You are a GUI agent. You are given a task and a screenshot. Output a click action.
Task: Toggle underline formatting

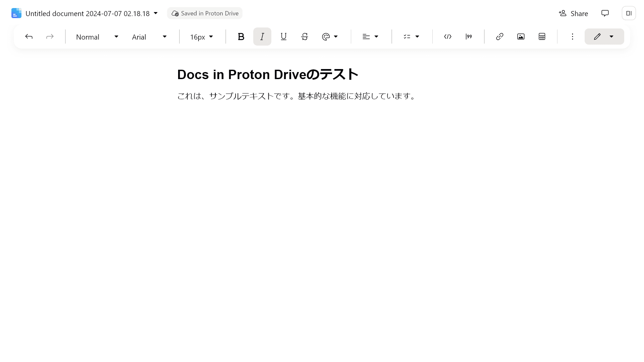(283, 37)
